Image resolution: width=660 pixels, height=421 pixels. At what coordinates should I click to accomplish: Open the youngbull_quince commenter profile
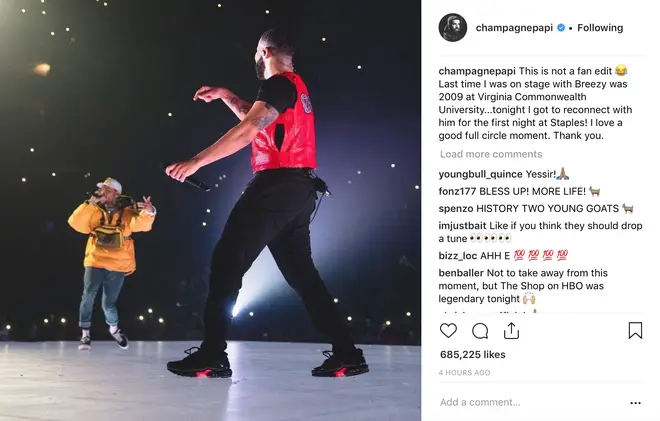tap(480, 174)
